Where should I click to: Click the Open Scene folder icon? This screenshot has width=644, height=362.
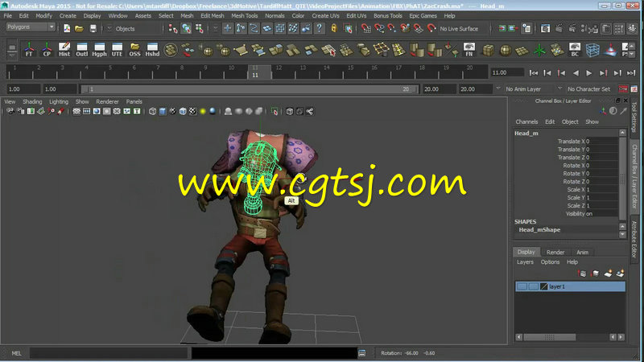[x=79, y=28]
